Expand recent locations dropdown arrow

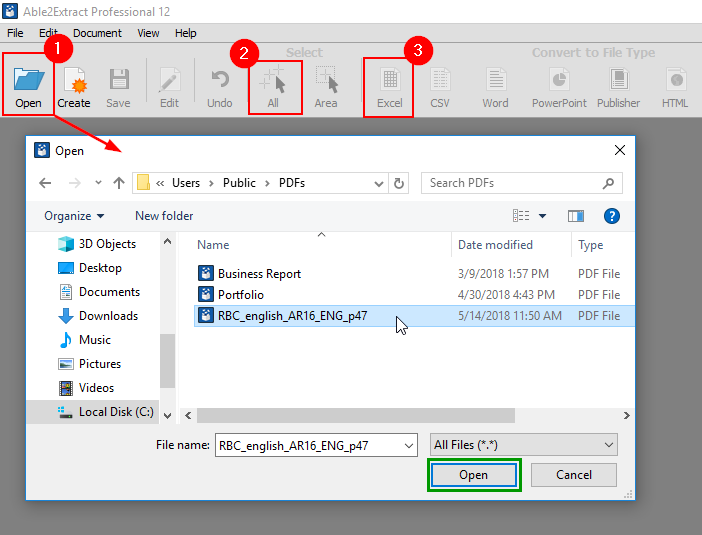[x=98, y=183]
